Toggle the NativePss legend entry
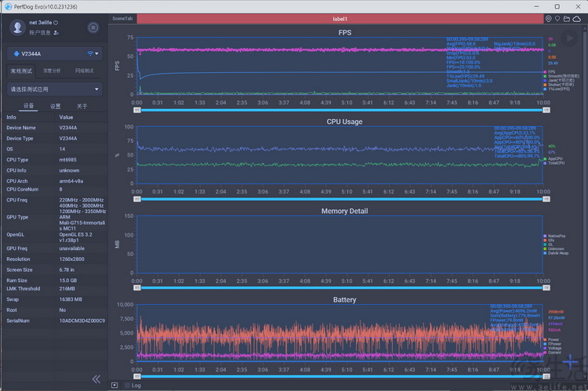588x391 pixels. click(554, 236)
